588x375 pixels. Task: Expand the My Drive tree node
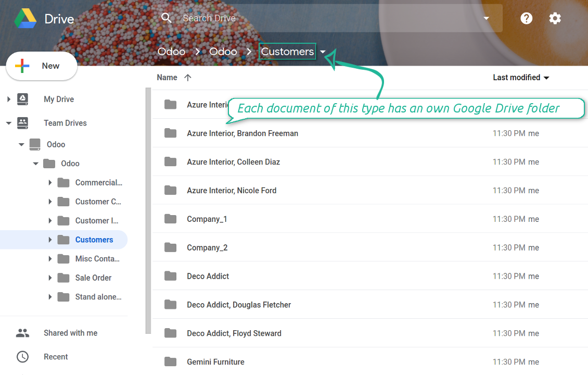click(9, 99)
